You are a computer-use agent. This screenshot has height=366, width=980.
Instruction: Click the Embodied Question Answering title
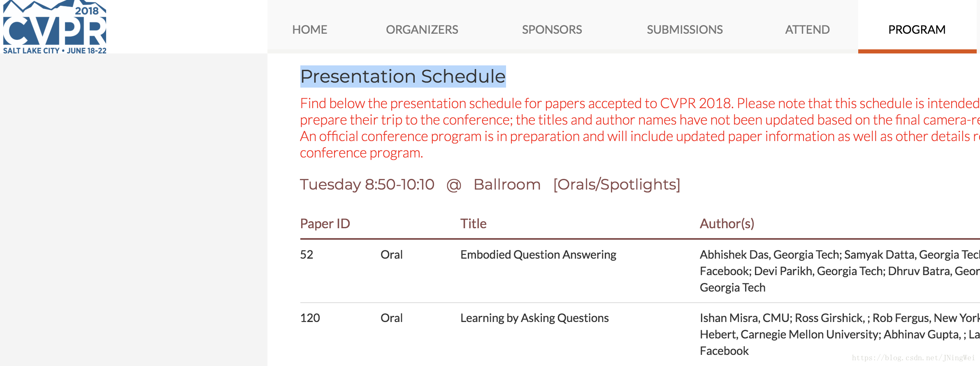click(538, 255)
